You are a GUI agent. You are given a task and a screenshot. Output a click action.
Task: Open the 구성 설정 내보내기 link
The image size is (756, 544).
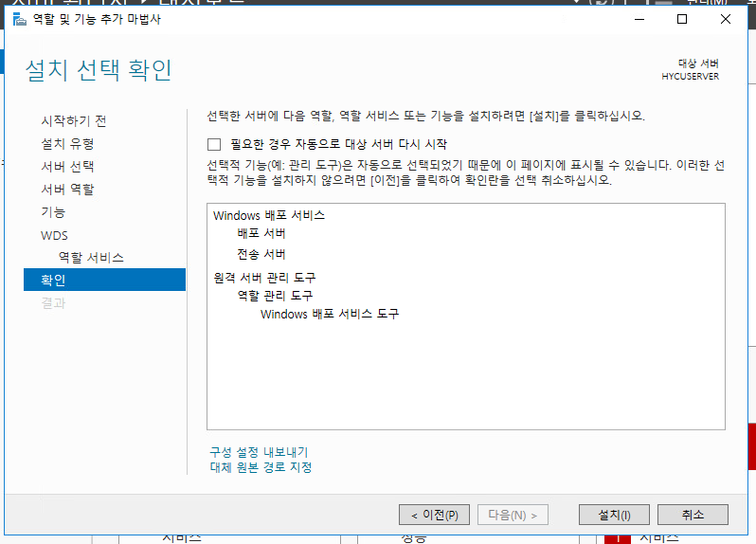[x=259, y=452]
